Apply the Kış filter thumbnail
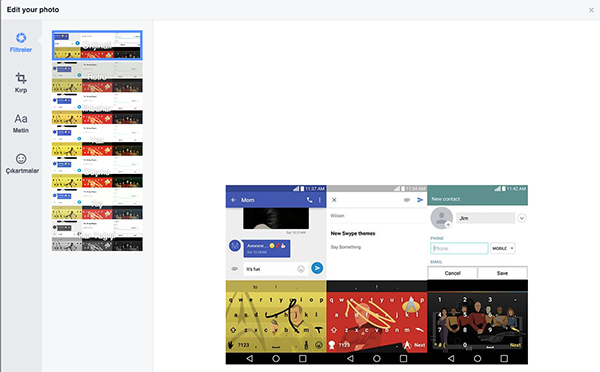 click(97, 204)
